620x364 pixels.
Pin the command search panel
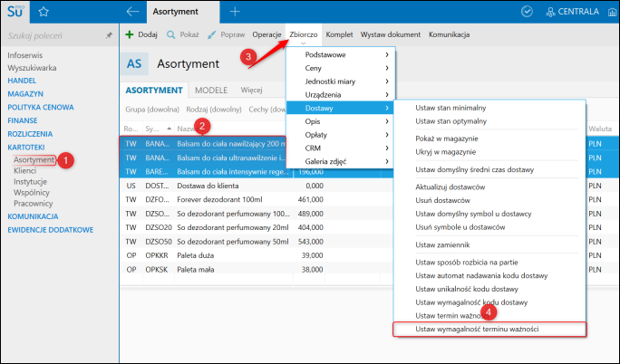click(109, 35)
